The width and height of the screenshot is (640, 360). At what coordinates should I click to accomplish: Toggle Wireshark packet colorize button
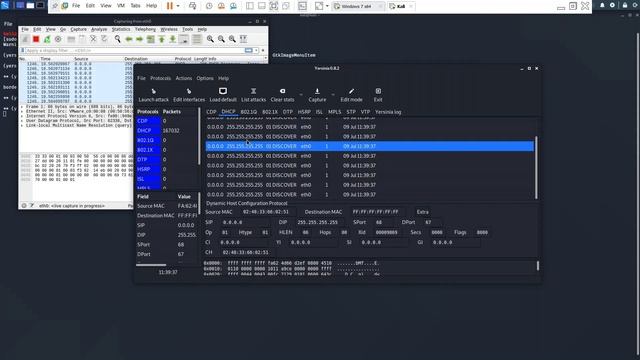197,39
